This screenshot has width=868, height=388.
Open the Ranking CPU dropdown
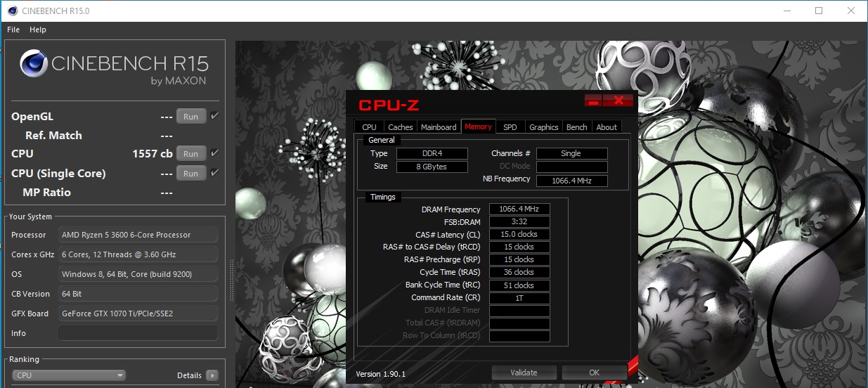click(70, 375)
